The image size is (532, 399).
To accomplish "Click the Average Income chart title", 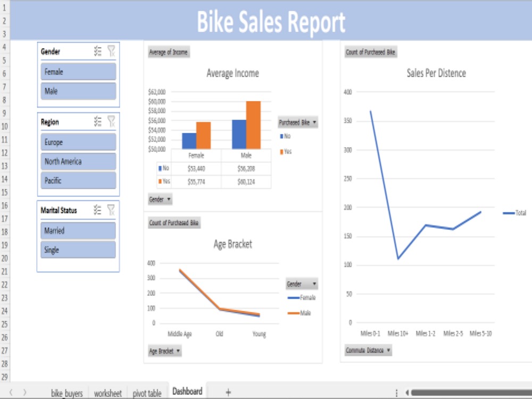I will click(233, 73).
